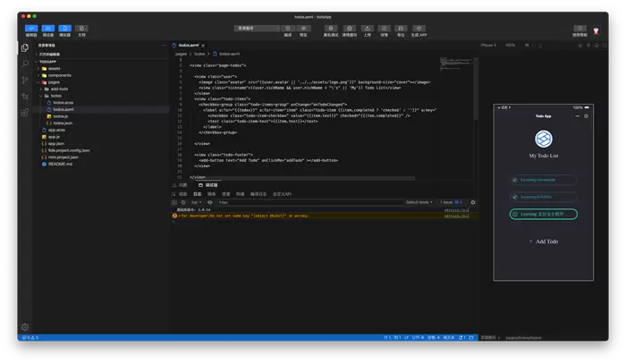Open the 'Default levels' log dropdown
Viewport: 626px width, 364px height.
click(419, 202)
